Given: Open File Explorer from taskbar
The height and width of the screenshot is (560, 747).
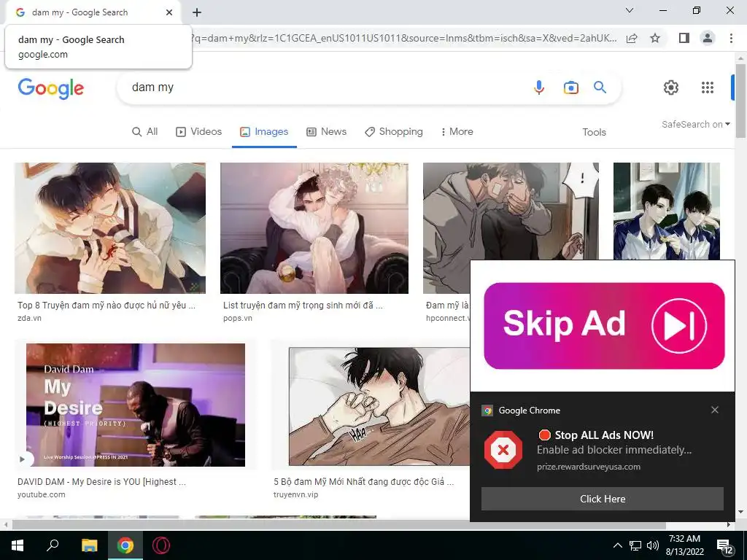Looking at the screenshot, I should (89, 545).
